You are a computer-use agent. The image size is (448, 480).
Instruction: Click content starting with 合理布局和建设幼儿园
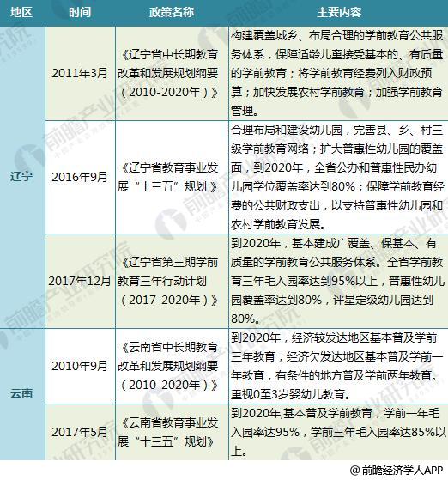338,177
